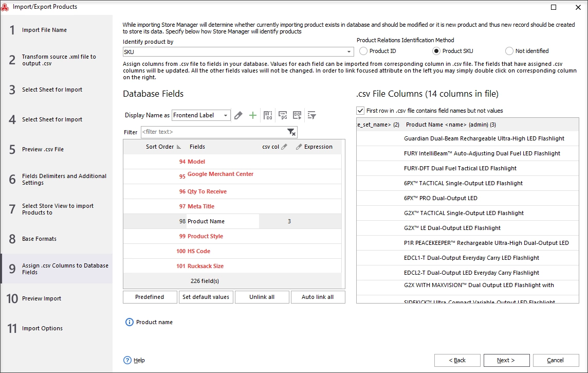Viewport: 588px width, 373px height.
Task: Open the Help link
Action: (x=139, y=360)
